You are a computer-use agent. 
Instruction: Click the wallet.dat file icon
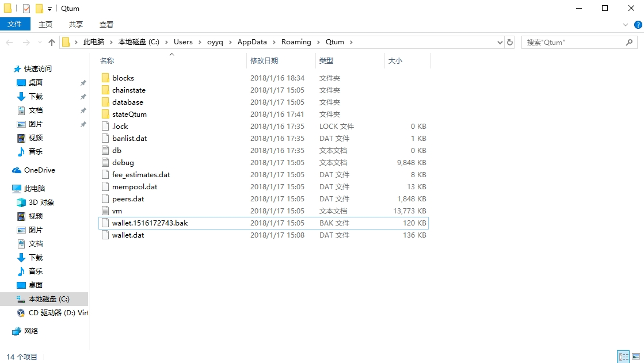(x=105, y=235)
